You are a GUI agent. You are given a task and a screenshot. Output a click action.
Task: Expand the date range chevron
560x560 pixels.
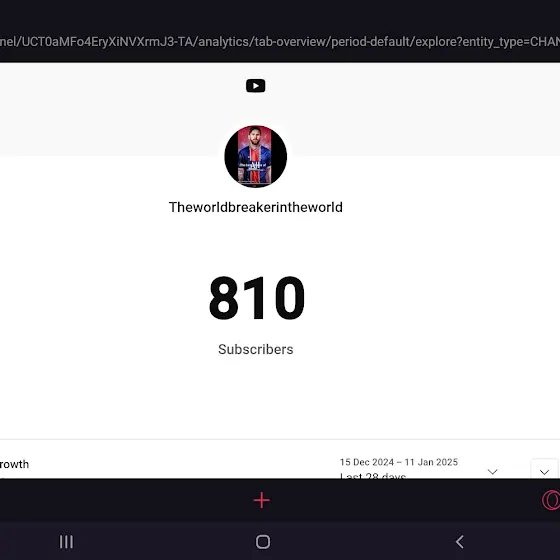[x=492, y=472]
